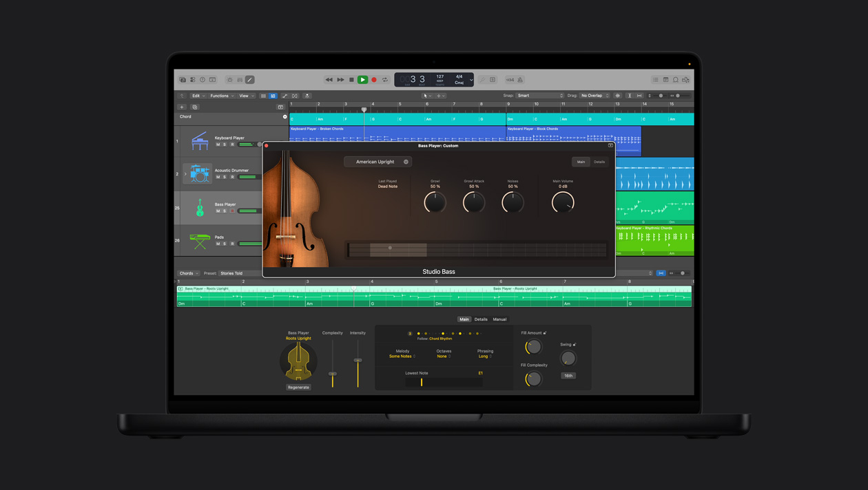Mute the Bass Player track
Image resolution: width=868 pixels, height=490 pixels.
pos(218,211)
